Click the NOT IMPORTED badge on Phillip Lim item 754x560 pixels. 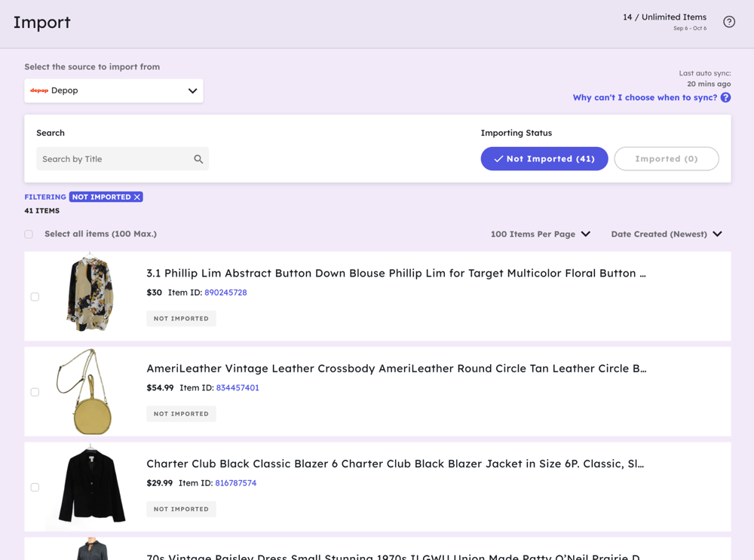(181, 319)
